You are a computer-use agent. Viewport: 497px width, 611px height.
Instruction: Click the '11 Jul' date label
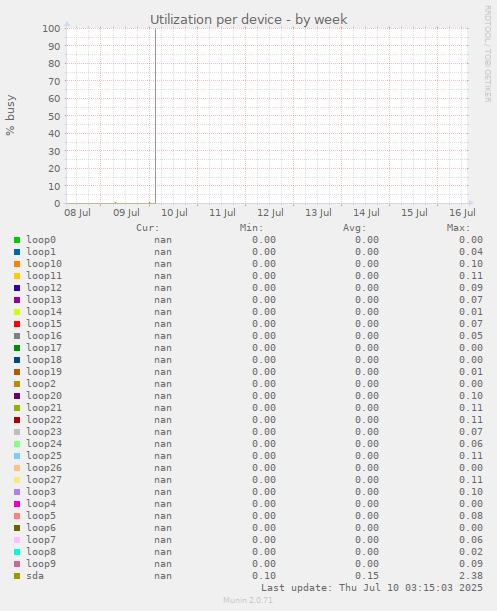pos(222,213)
